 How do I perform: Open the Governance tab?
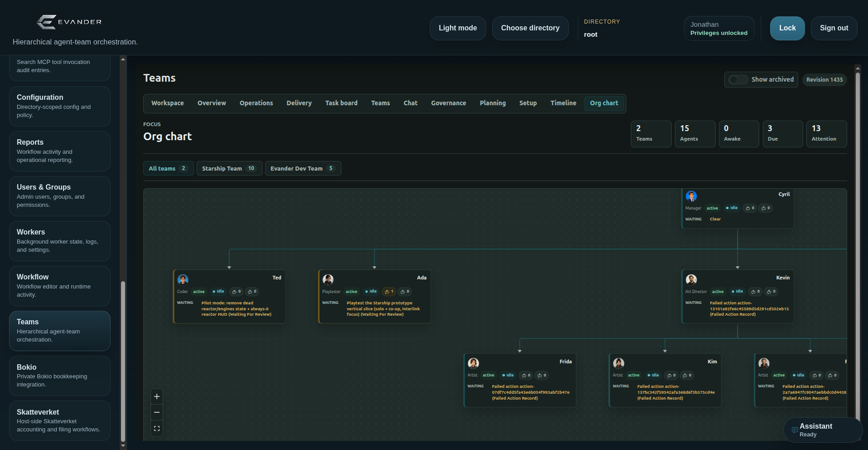(449, 103)
